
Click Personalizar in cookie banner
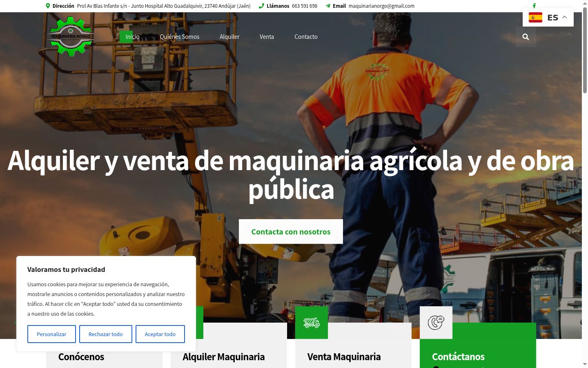51,334
